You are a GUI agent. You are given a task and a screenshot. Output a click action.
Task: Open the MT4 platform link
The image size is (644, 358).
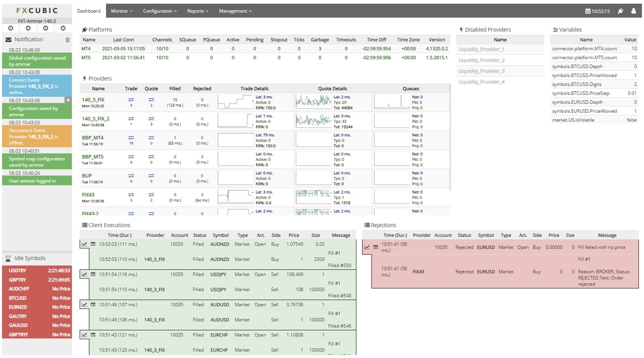pos(86,49)
